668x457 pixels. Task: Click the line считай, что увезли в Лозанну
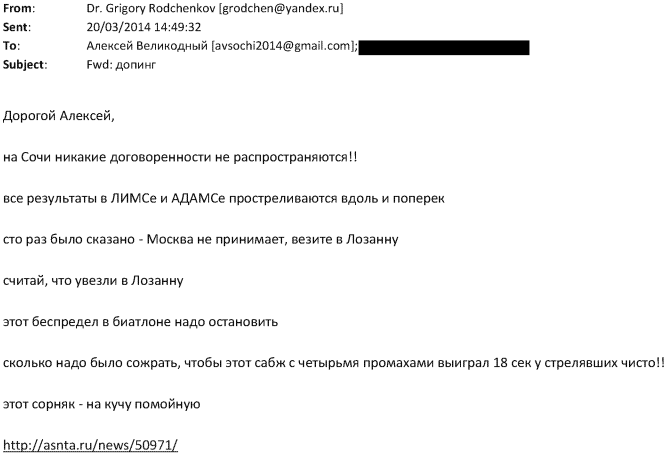tap(93, 281)
